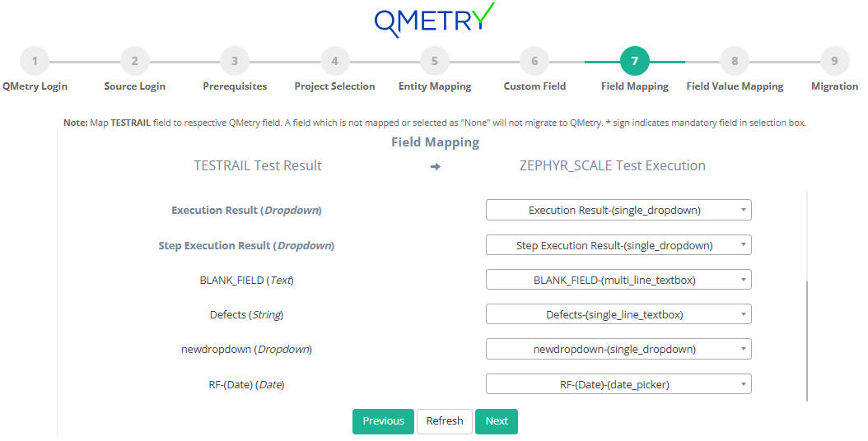Go to step 9 circle Migration
The height and width of the screenshot is (441, 868).
tap(834, 61)
